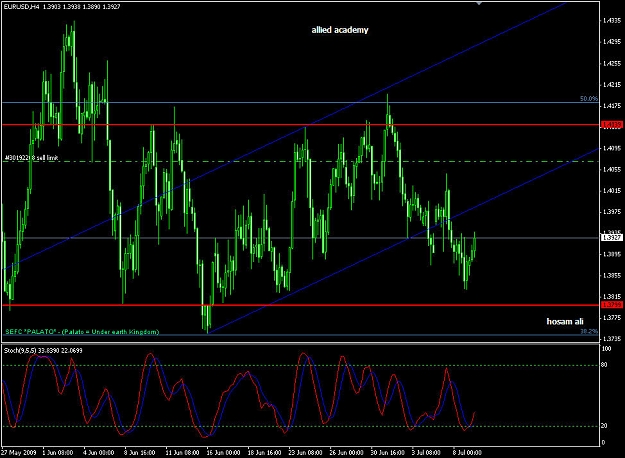Screen dimensions: 625x458
Task: Select the upper blue channel trendline
Action: (x=285, y=136)
